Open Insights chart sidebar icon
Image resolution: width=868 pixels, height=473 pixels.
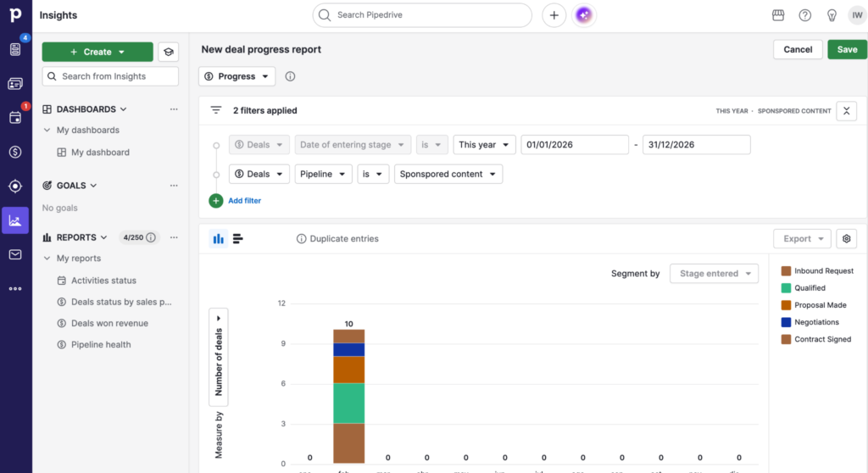(x=15, y=220)
